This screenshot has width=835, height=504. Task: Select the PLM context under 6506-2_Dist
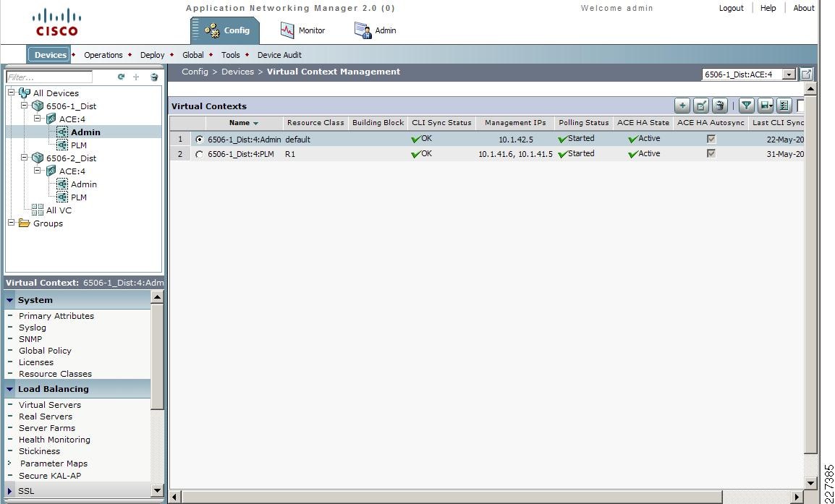coord(79,197)
